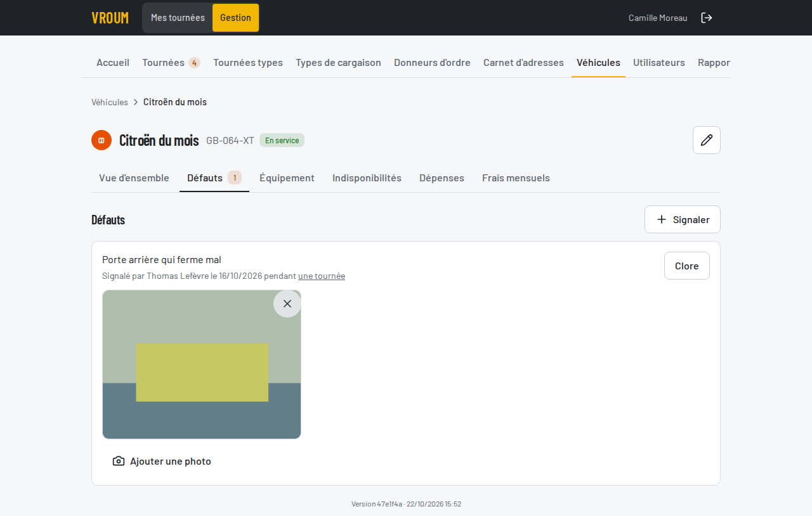
Task: Click 'Porte arrière qui ferme mal' text
Action: point(162,260)
